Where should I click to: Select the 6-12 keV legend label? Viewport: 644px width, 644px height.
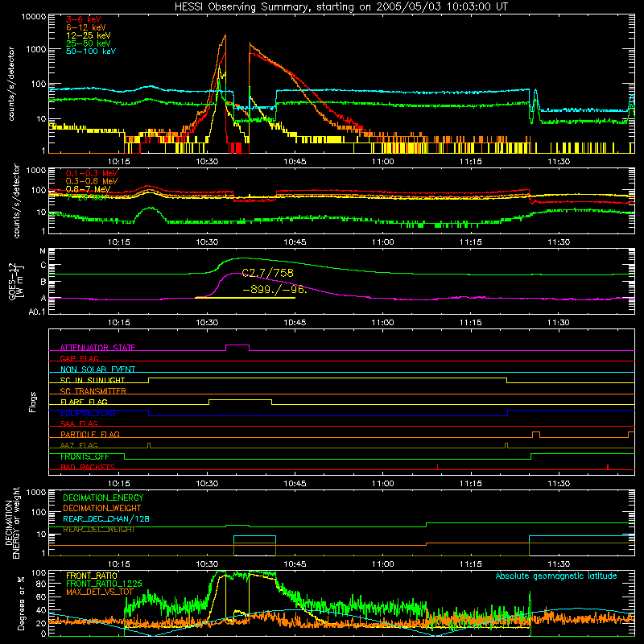[86, 27]
